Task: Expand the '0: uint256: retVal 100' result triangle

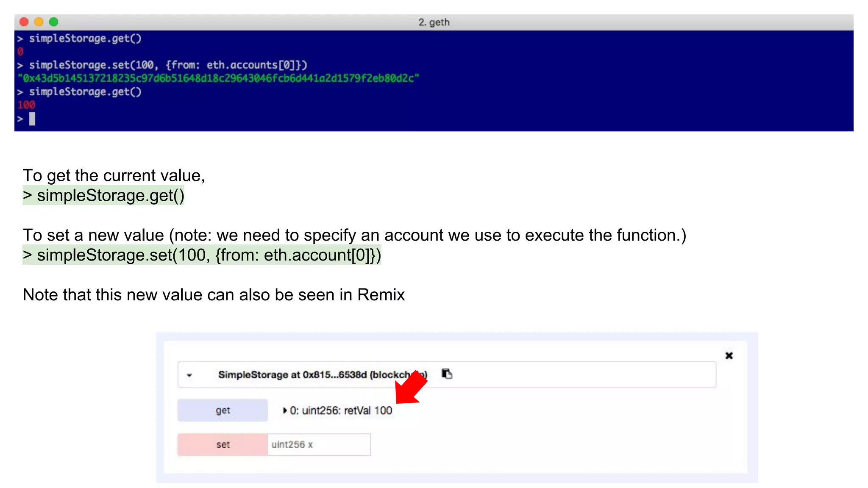Action: click(x=285, y=410)
